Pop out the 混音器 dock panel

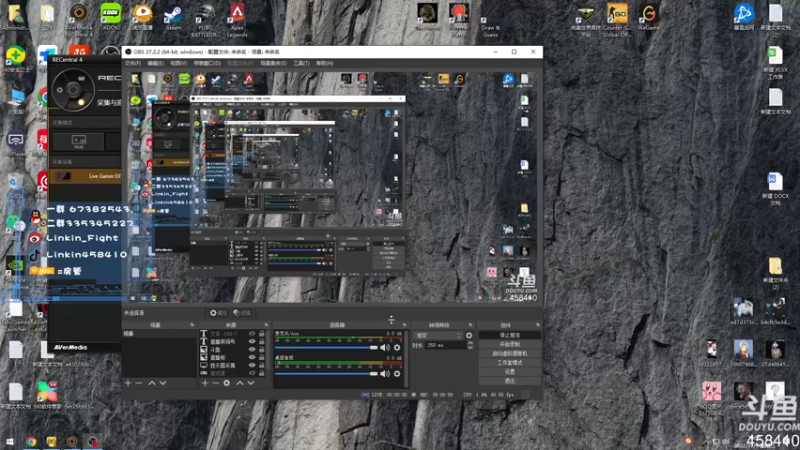405,325
